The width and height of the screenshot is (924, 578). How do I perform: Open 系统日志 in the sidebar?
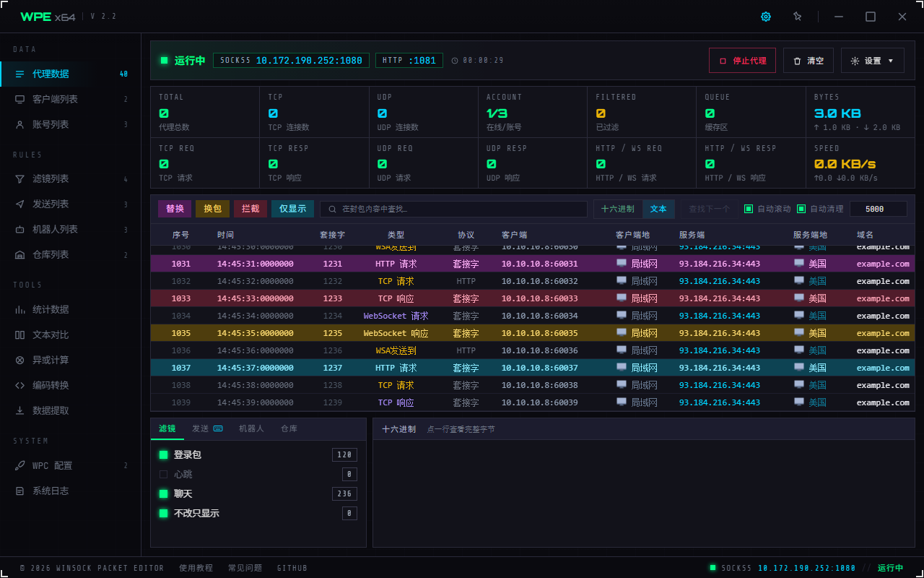70,491
